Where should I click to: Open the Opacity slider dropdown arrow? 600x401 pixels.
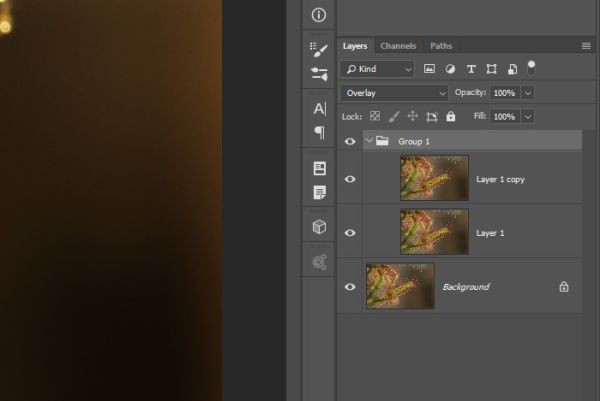tap(528, 93)
